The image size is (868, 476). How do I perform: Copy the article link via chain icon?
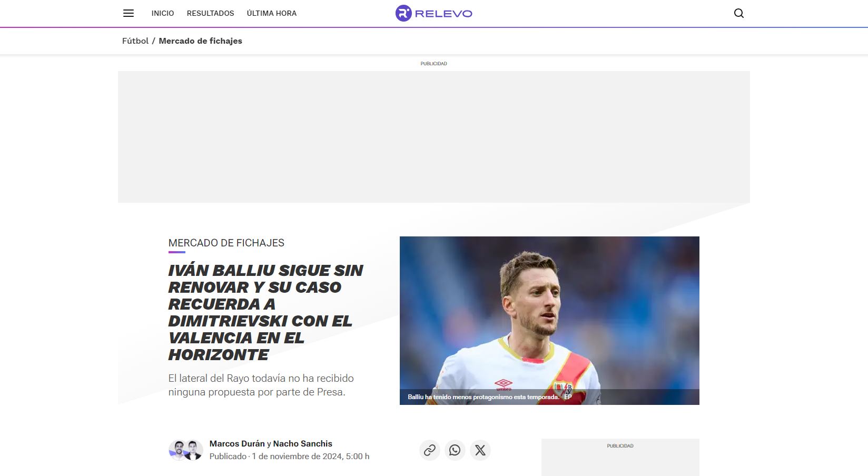(x=429, y=450)
